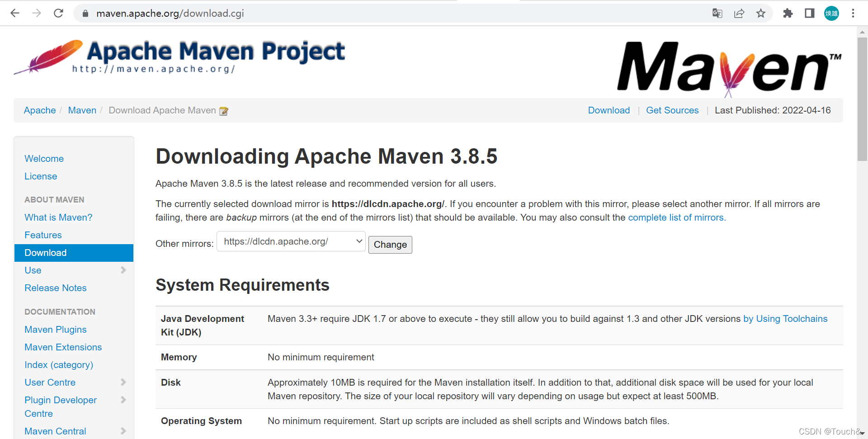Toggle the browser side panel icon
Image resolution: width=868 pixels, height=439 pixels.
point(810,13)
